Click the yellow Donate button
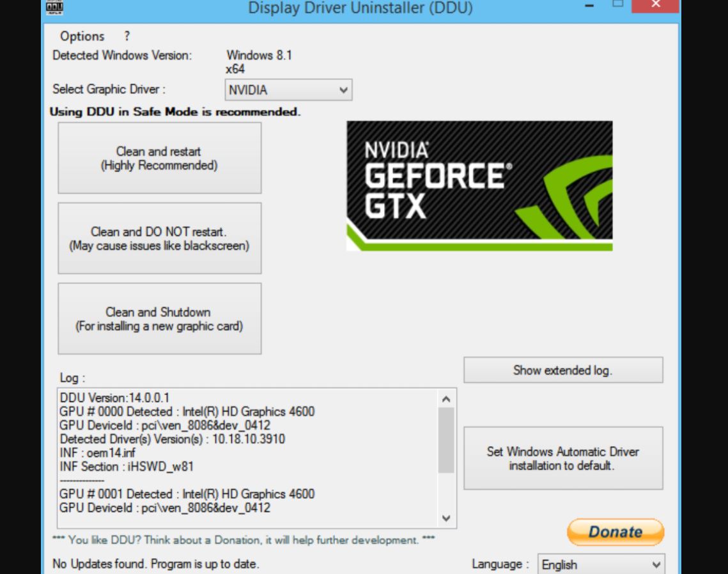Image resolution: width=728 pixels, height=574 pixels. click(615, 532)
